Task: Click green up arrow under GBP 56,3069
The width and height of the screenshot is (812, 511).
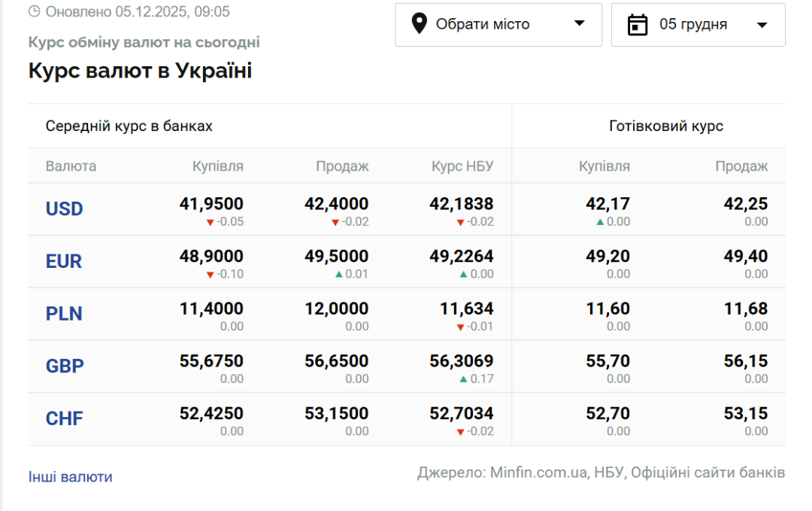Action: click(x=464, y=379)
